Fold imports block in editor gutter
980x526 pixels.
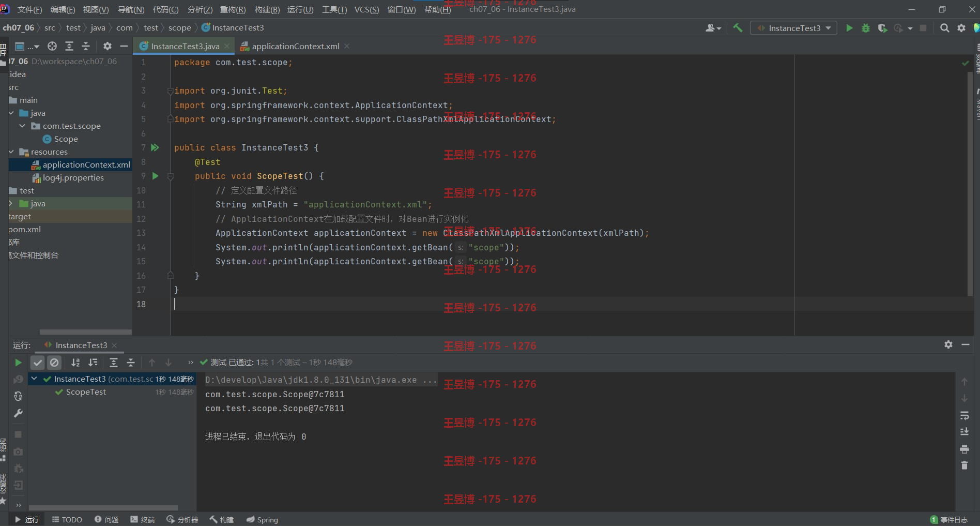170,91
